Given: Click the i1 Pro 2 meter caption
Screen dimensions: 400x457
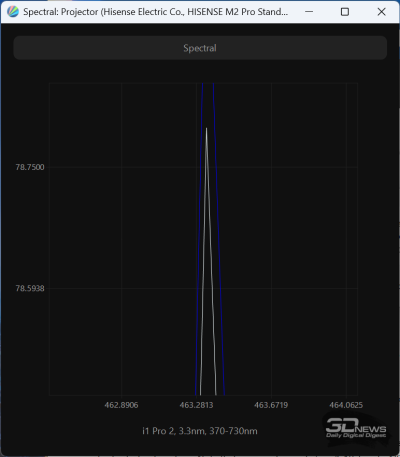Looking at the screenshot, I should click(200, 431).
